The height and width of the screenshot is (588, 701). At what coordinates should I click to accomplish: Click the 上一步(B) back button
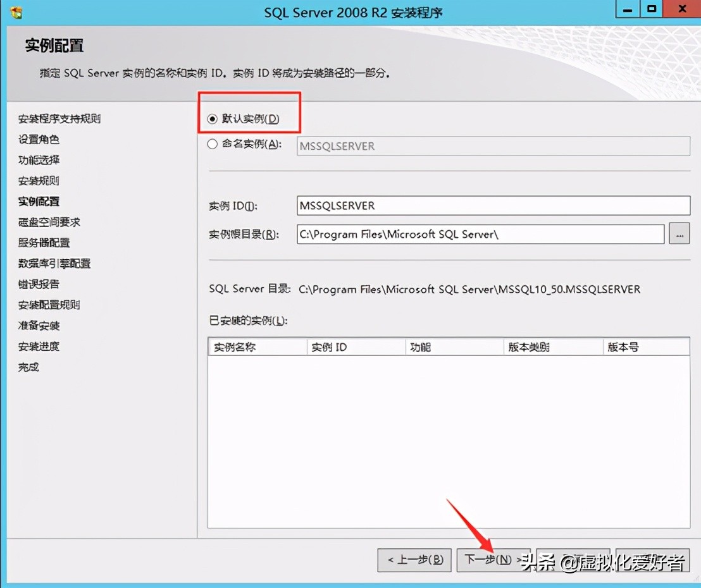point(415,560)
